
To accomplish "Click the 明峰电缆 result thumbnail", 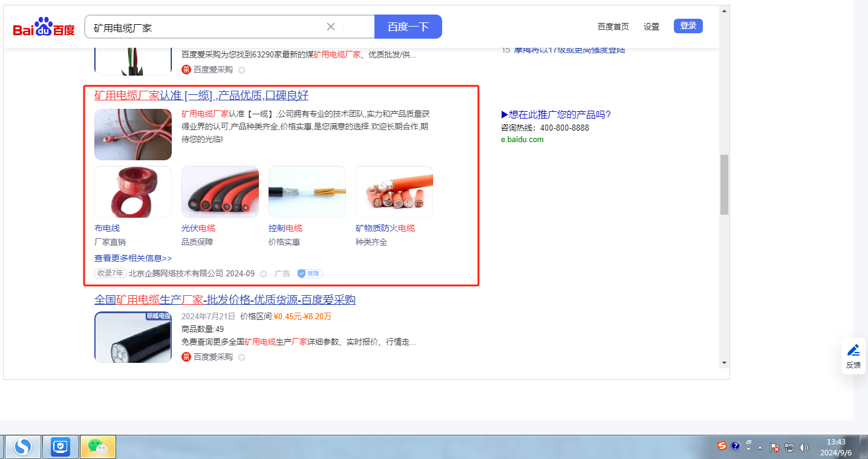I will click(133, 337).
